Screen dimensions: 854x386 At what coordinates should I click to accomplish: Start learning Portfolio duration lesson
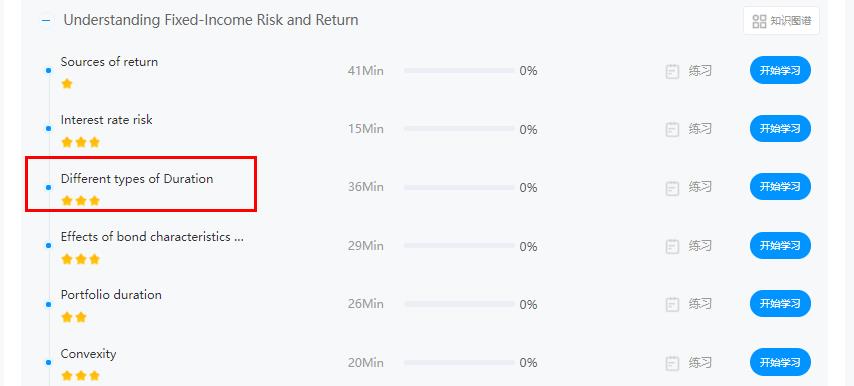click(x=780, y=303)
